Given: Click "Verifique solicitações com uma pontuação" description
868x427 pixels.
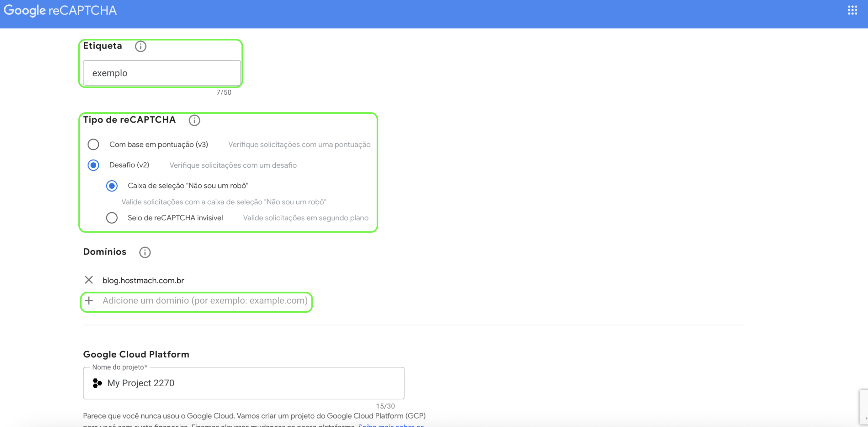Looking at the screenshot, I should click(x=299, y=145).
